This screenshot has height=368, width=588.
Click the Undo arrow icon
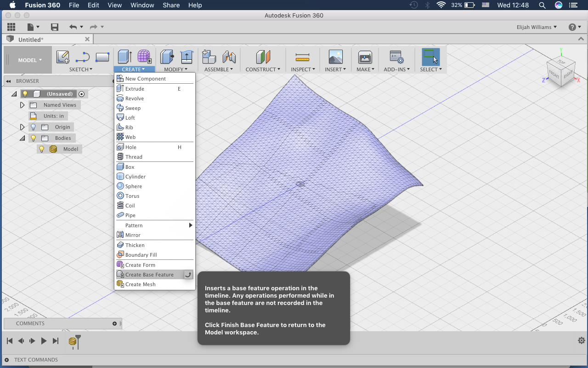pos(73,27)
